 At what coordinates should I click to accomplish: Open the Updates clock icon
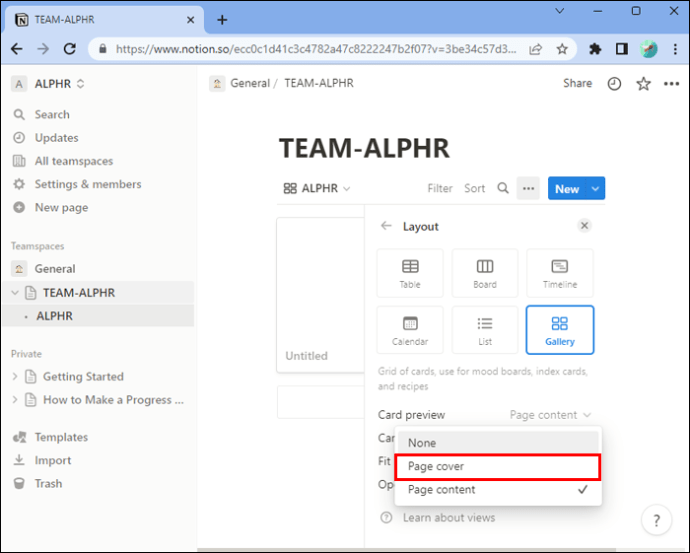pos(19,138)
